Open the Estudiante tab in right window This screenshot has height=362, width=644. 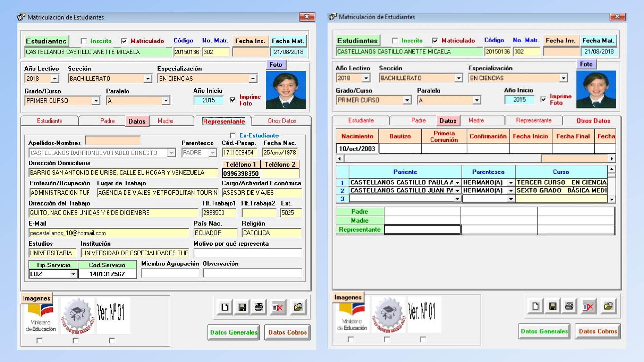pyautogui.click(x=361, y=120)
